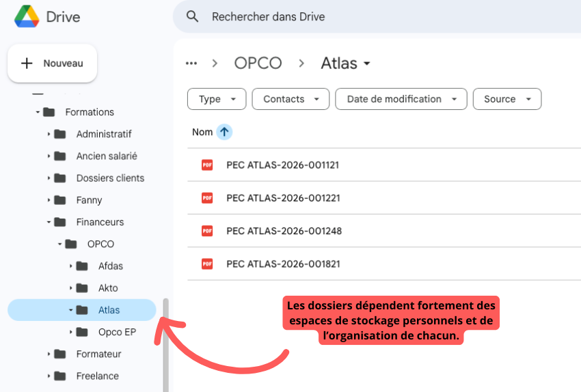Open Formations in the sidebar tree
Screen dimensions: 581x392
[90, 112]
